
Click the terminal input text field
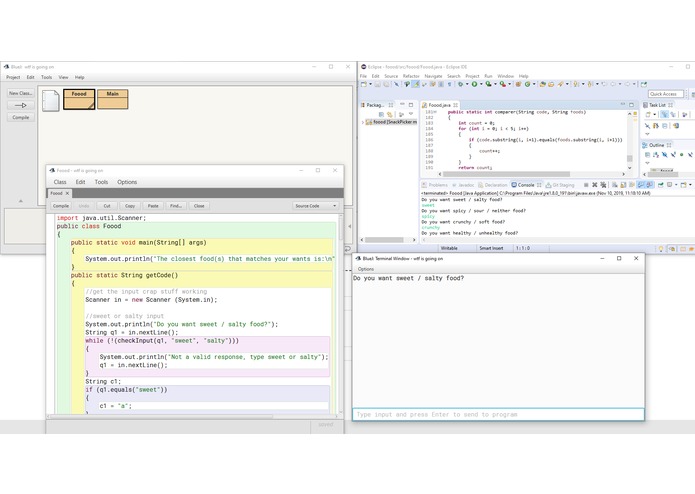point(497,414)
